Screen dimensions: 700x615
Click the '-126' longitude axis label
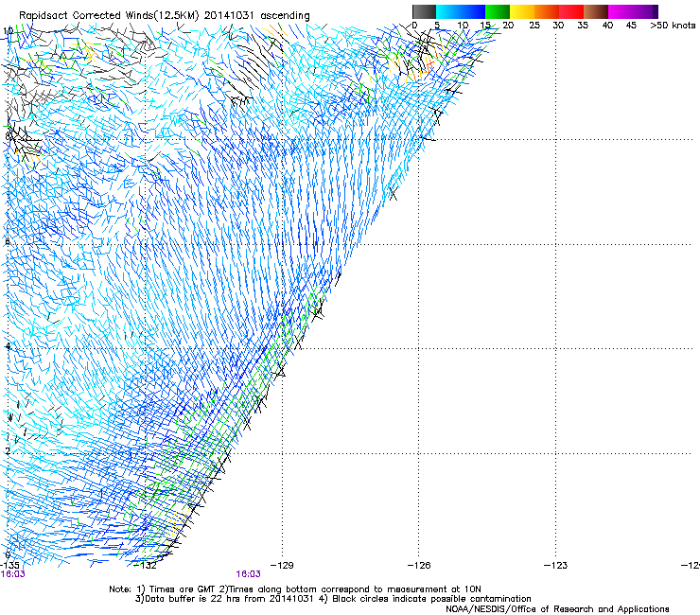tap(419, 565)
